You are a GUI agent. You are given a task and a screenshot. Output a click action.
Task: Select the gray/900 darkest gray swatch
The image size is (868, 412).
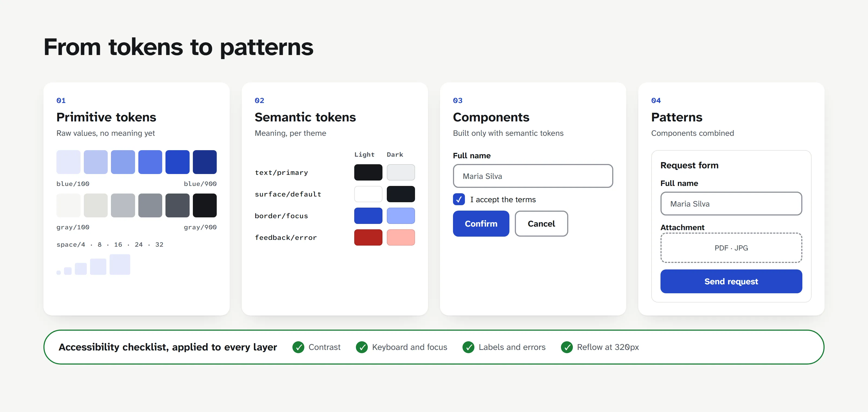pos(205,205)
